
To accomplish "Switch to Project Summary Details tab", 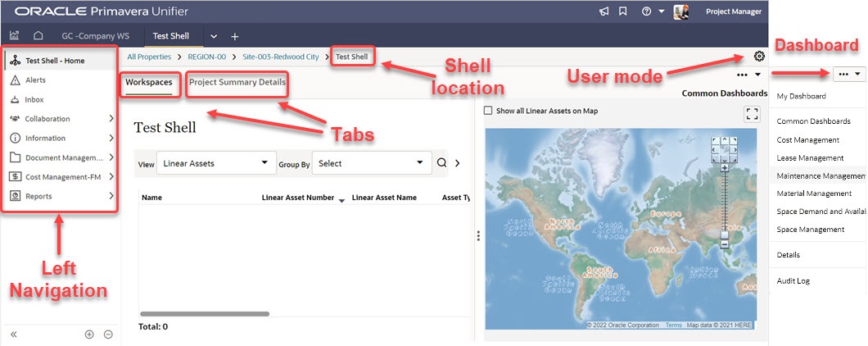I will coord(237,82).
